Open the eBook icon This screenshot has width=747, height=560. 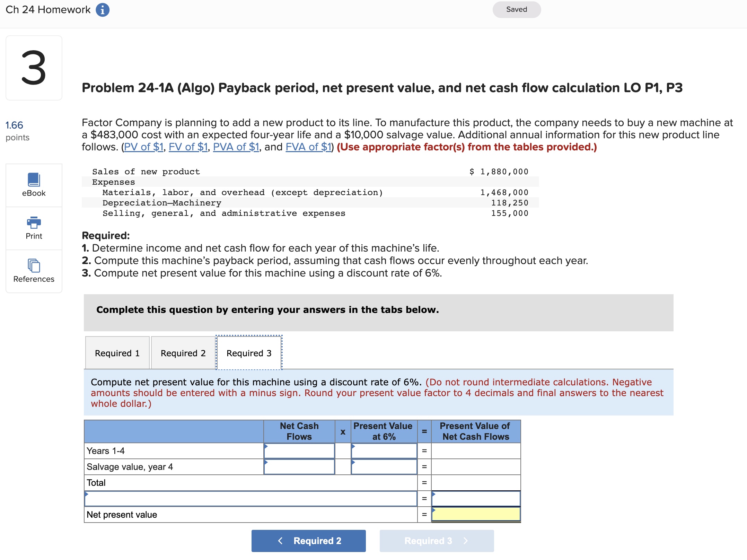[x=34, y=180]
